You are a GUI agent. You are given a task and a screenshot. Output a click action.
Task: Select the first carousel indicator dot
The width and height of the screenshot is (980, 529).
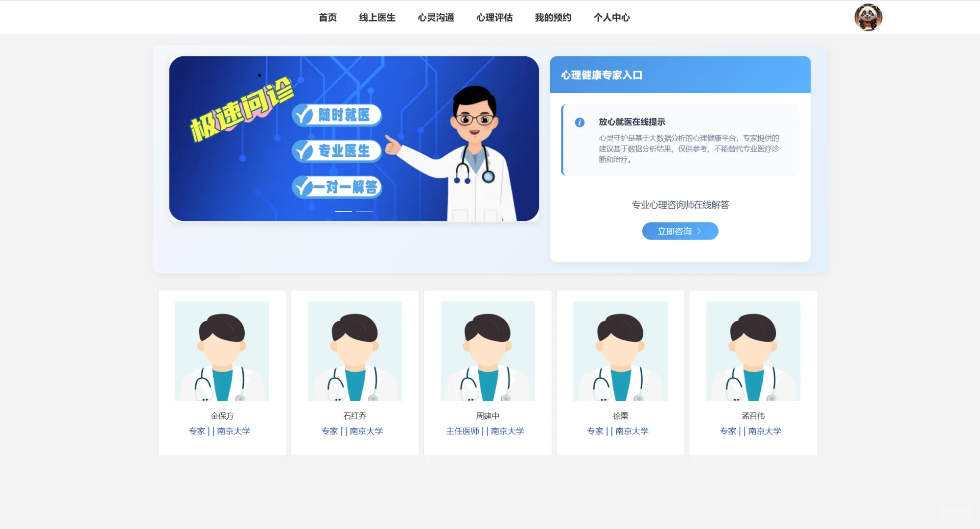[x=344, y=211]
